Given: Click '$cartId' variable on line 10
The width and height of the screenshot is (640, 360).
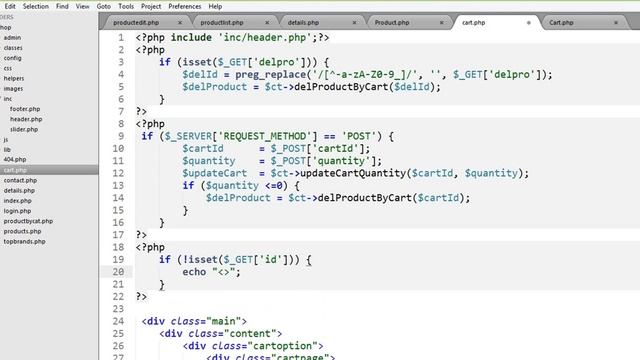Looking at the screenshot, I should (x=203, y=149).
